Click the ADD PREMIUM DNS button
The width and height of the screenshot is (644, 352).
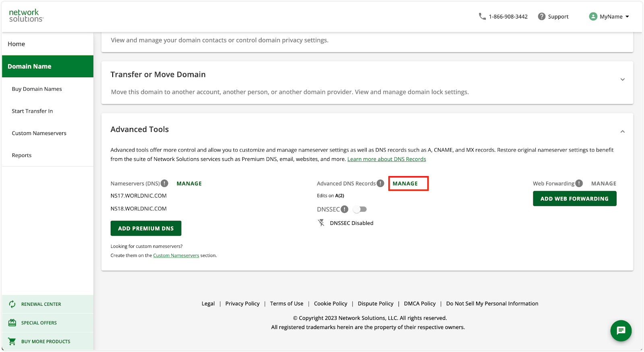click(x=146, y=228)
